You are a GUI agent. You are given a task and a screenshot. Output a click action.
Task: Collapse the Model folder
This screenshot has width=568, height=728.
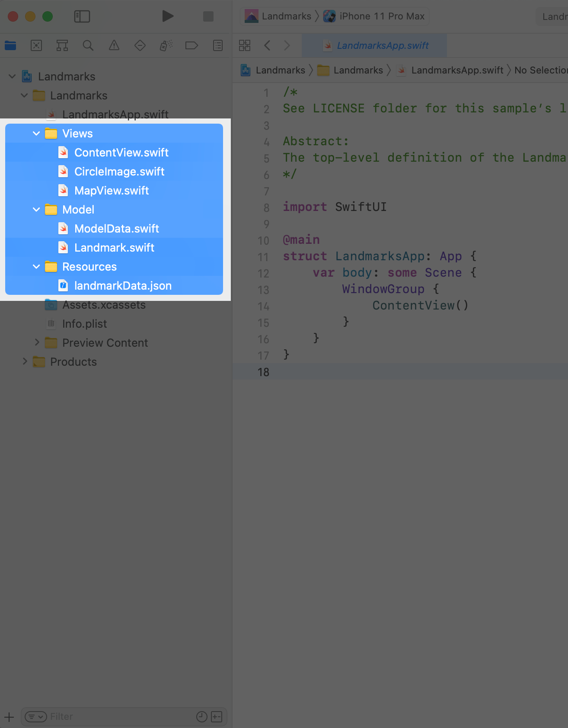[36, 210]
